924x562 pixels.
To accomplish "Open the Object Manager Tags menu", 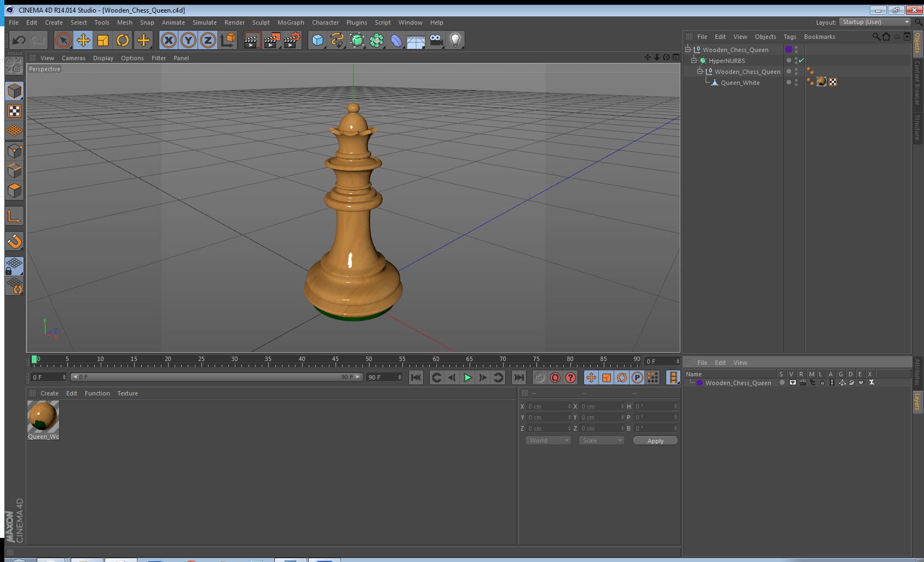I will pyautogui.click(x=790, y=37).
